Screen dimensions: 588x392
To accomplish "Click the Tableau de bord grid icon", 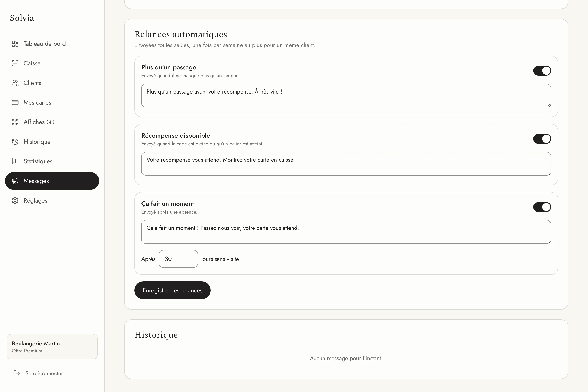I will point(15,44).
